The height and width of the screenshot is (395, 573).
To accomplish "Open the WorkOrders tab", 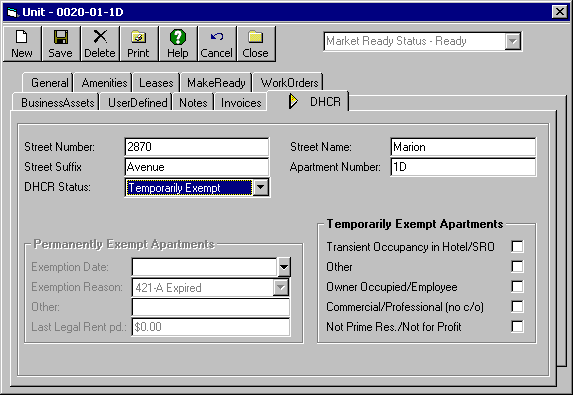I will click(289, 83).
